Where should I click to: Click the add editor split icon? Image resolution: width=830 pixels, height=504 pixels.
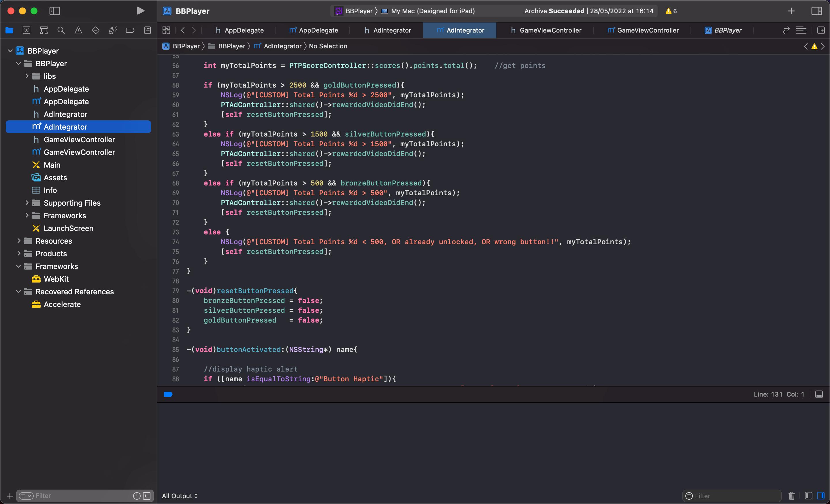(821, 30)
